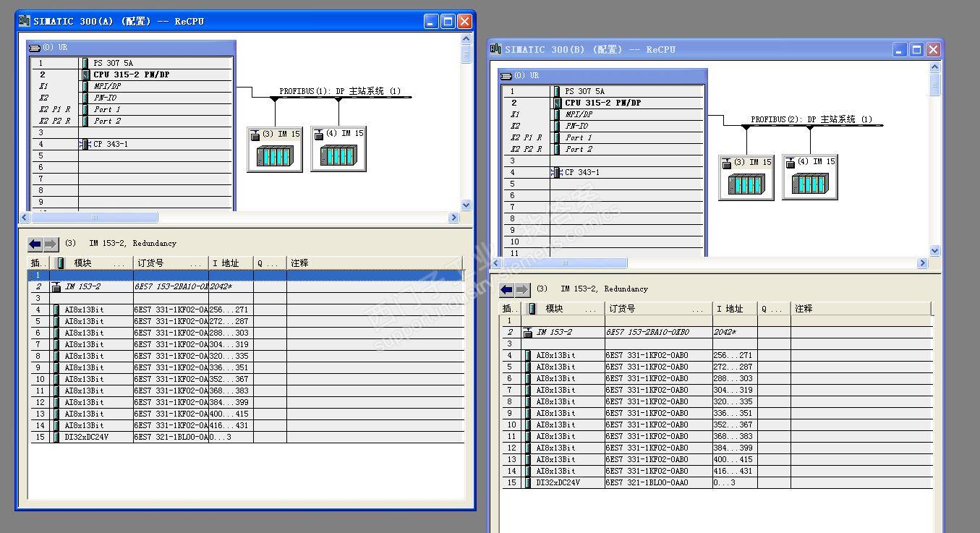Click forward navigation arrow in window B
Screen dimensions: 980x533
(523, 289)
